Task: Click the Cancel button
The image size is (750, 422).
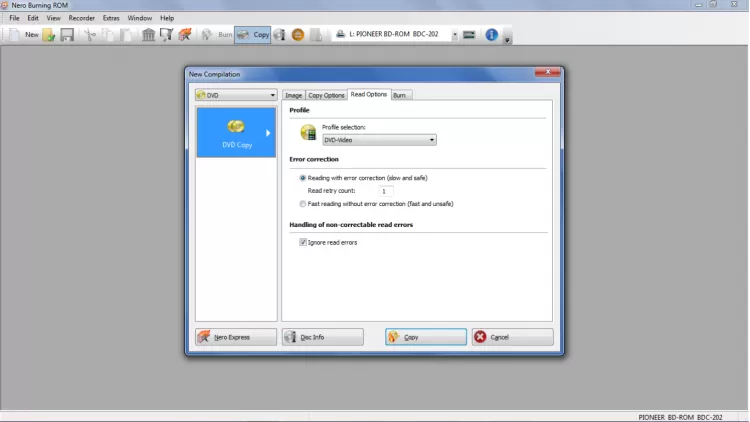Action: click(512, 337)
